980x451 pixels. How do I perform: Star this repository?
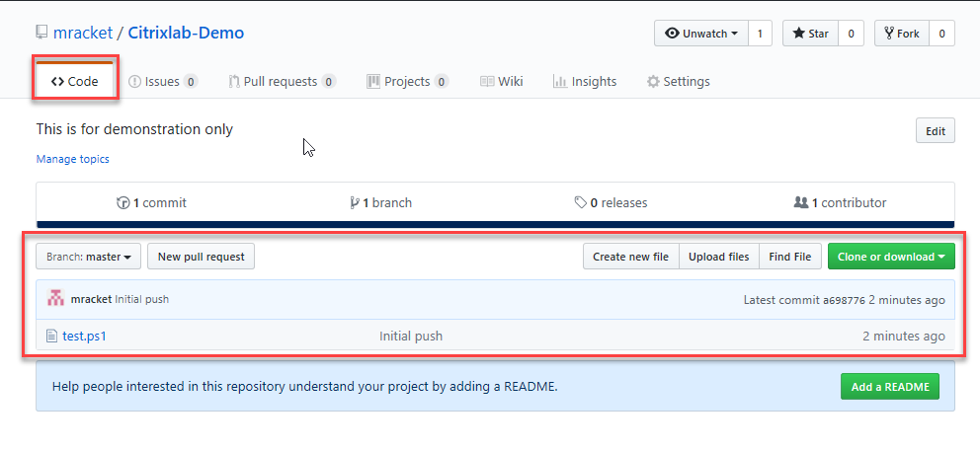811,34
